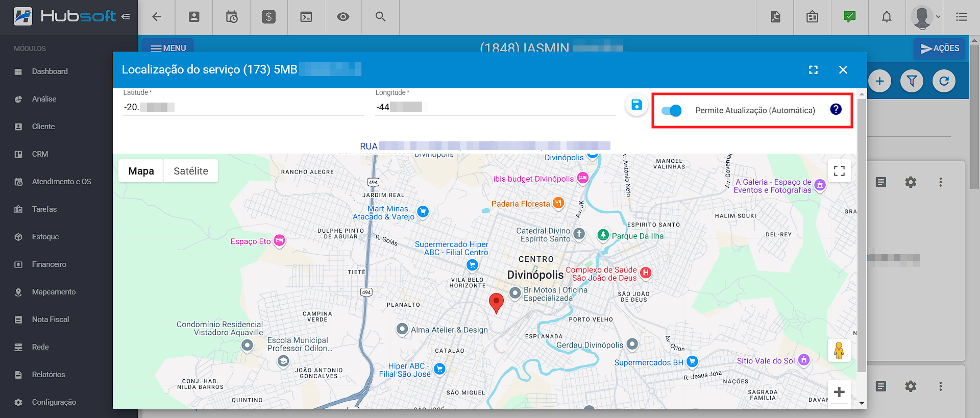Open the terminal console icon
This screenshot has height=418, width=980.
click(x=306, y=17)
